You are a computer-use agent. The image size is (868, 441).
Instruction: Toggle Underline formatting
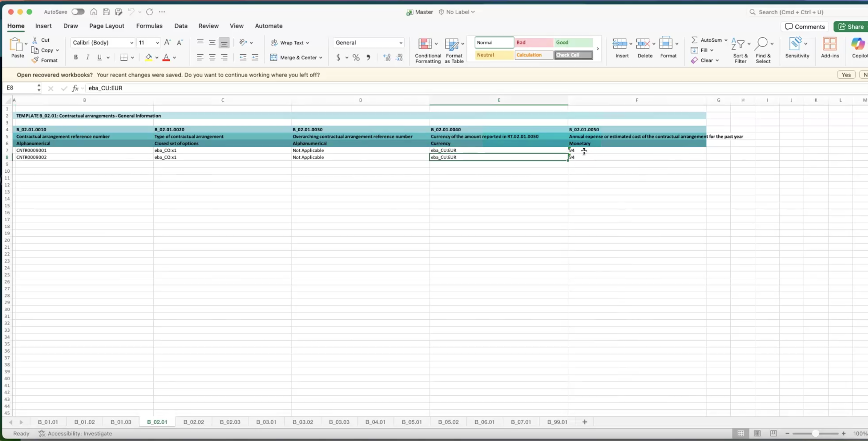pos(99,57)
